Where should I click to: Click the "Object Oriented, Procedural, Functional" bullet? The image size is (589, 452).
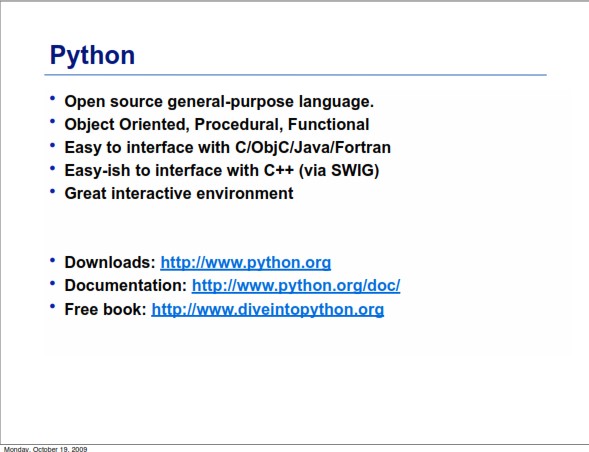(x=217, y=124)
